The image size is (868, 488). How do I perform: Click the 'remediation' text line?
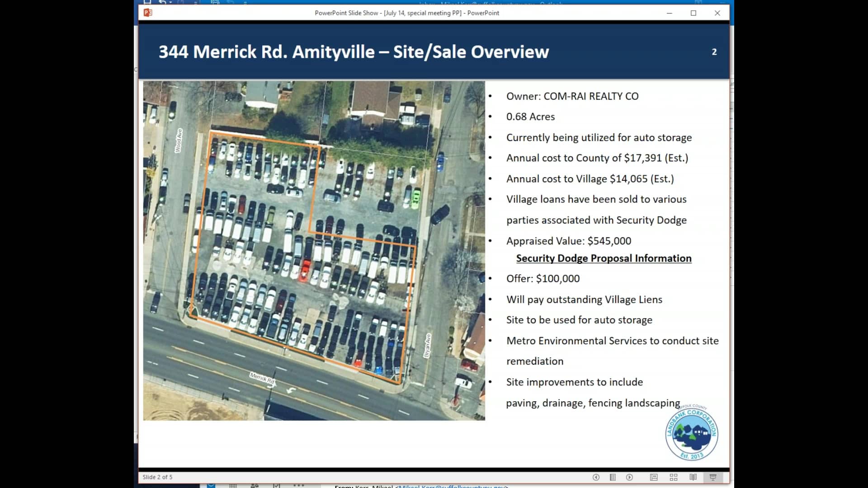(x=535, y=361)
